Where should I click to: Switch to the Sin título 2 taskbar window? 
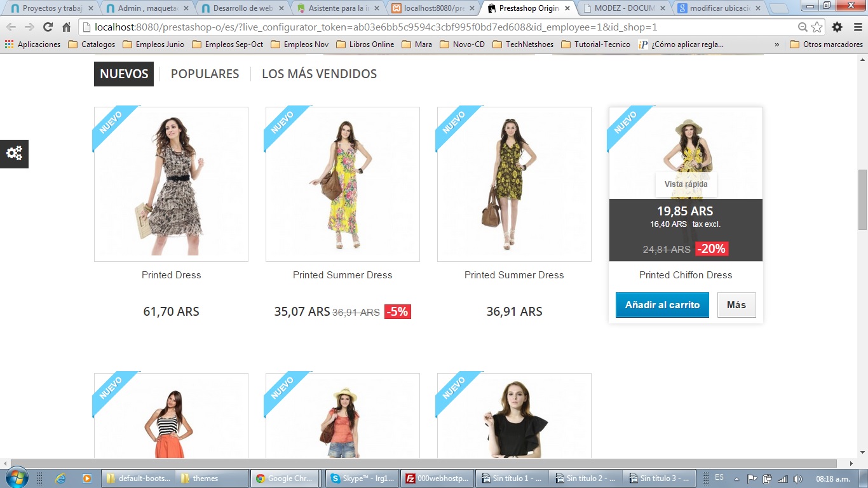click(587, 478)
